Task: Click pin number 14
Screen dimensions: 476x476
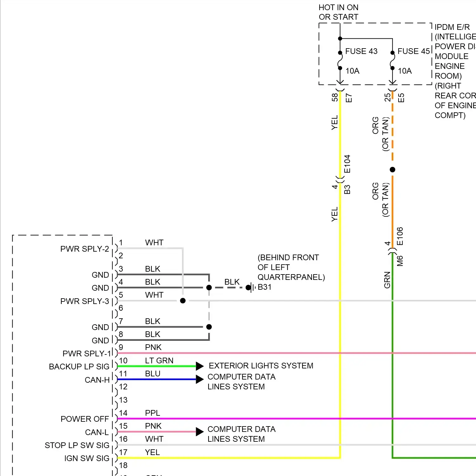Action: tap(123, 413)
